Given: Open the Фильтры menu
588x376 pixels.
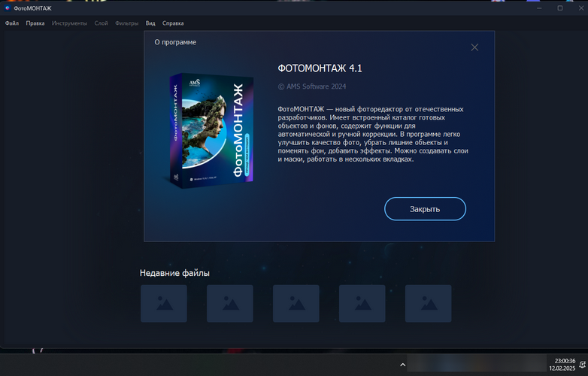Looking at the screenshot, I should click(127, 23).
